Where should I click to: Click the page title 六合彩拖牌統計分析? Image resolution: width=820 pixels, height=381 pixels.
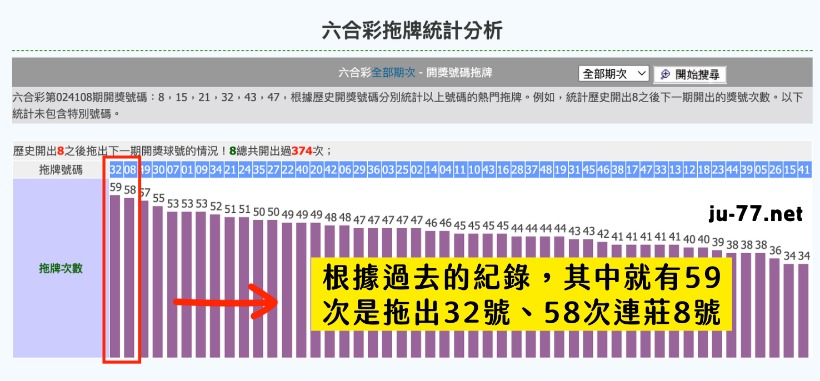pos(412,31)
